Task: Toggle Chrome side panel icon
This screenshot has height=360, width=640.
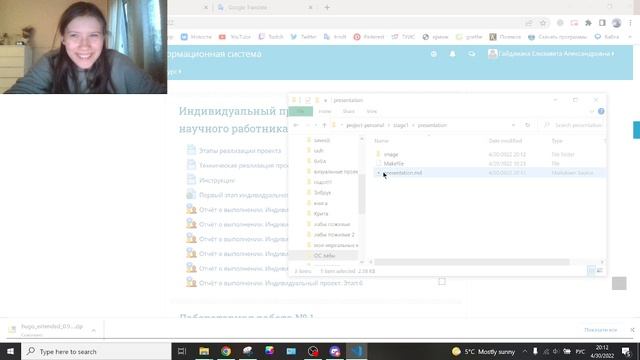Action: (x=602, y=23)
